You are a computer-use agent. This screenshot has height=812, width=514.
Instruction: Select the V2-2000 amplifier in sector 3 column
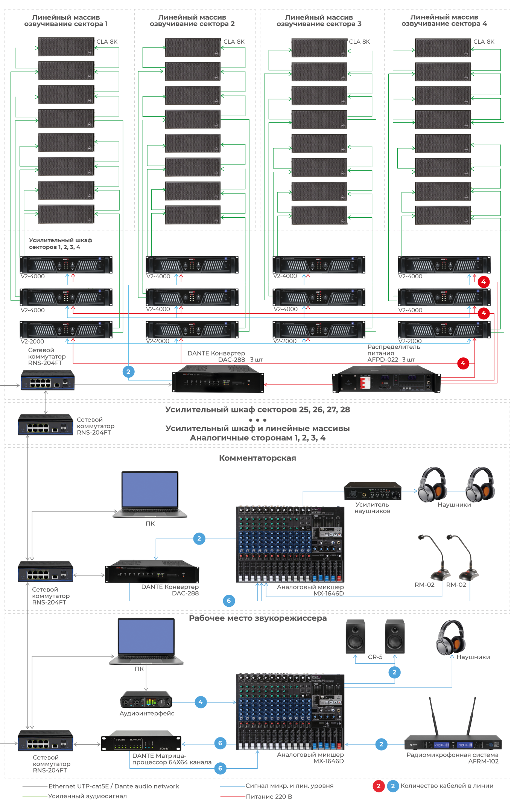point(319,330)
